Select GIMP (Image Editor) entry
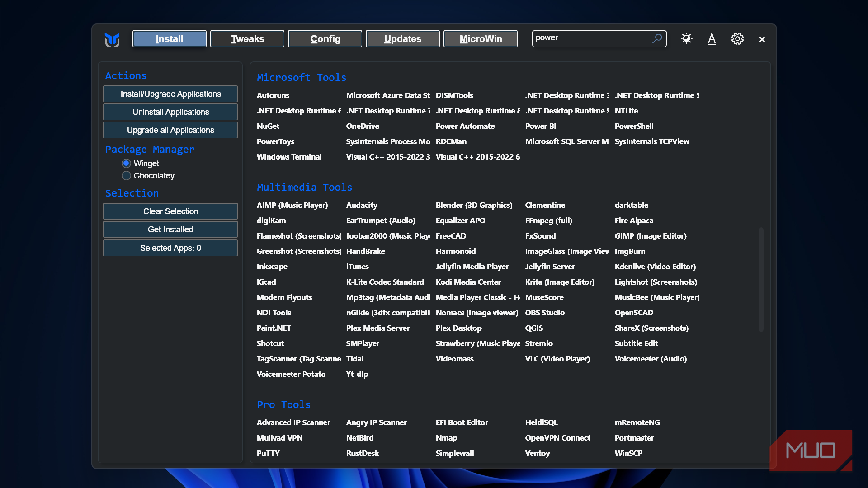Viewport: 868px width, 488px height. (651, 236)
